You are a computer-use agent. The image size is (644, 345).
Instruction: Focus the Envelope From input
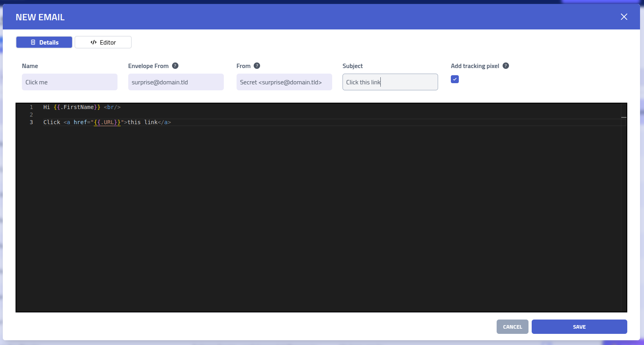(176, 82)
